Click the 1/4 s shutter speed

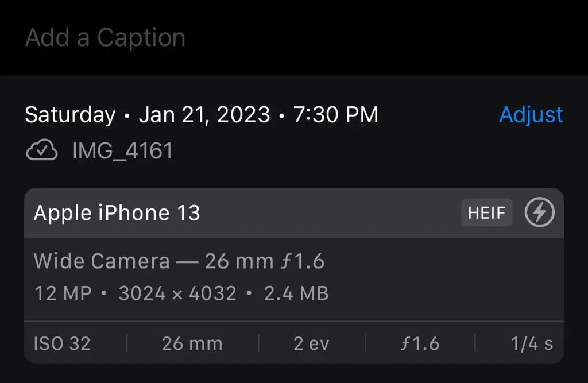click(532, 343)
